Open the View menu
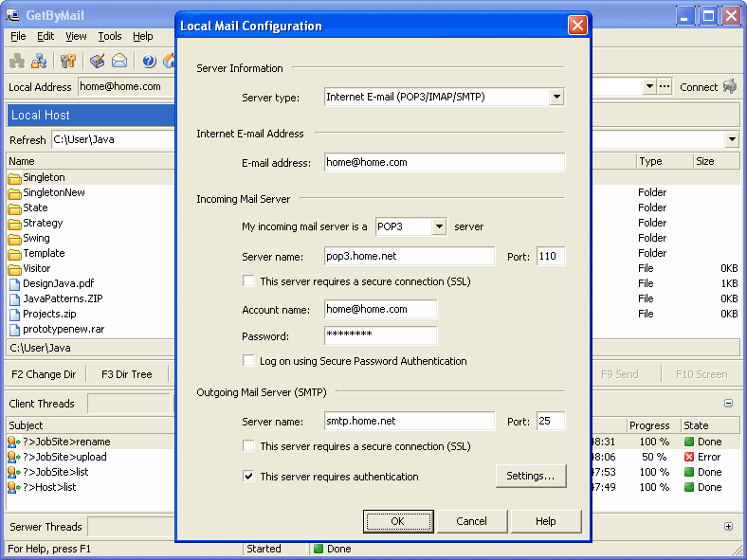 pyautogui.click(x=76, y=36)
